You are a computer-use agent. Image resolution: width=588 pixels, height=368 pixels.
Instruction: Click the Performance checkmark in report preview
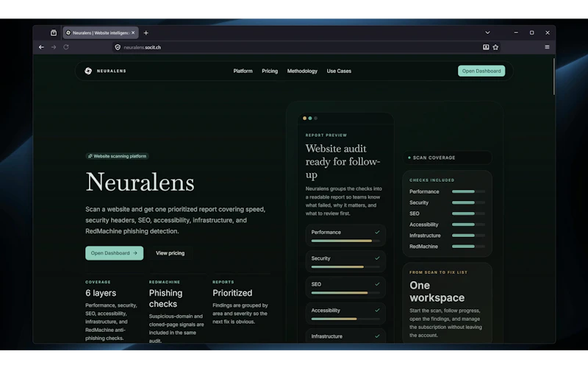377,232
